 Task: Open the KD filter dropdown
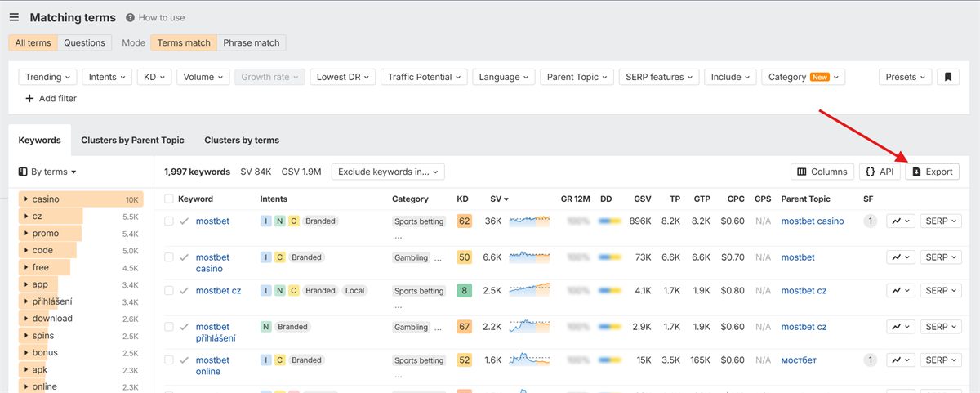[154, 77]
